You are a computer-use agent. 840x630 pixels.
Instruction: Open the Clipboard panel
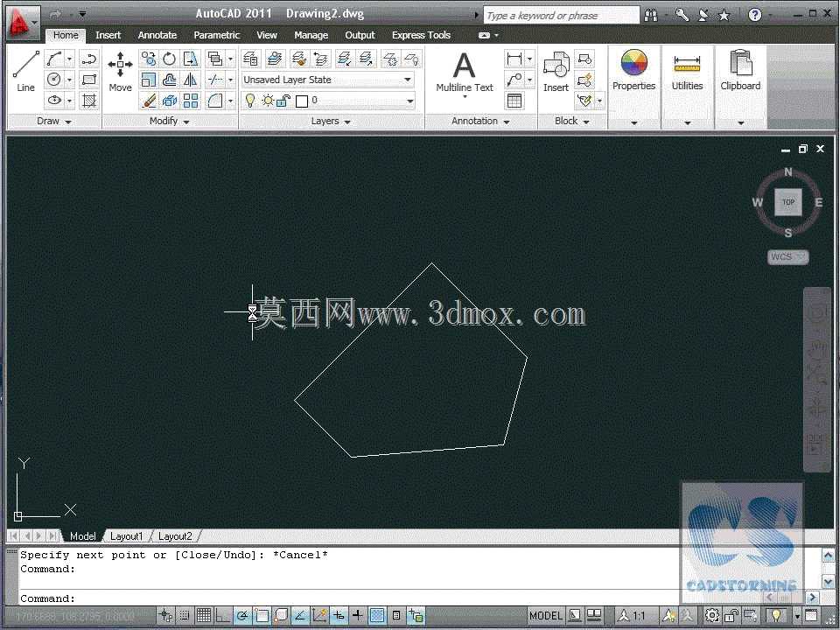point(740,71)
